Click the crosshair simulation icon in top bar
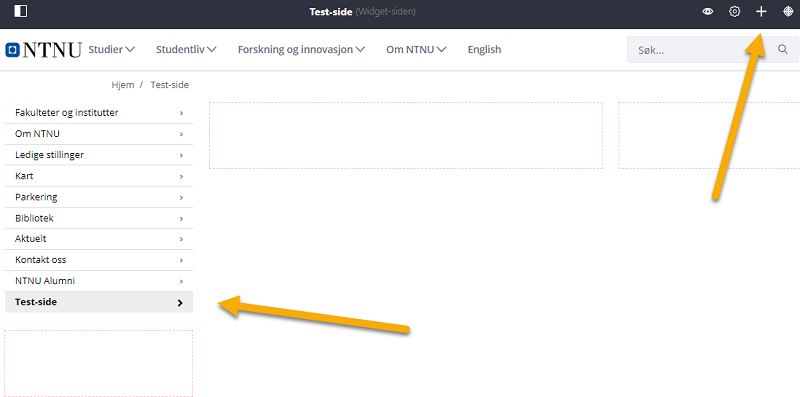Image resolution: width=800 pixels, height=397 pixels. (788, 12)
